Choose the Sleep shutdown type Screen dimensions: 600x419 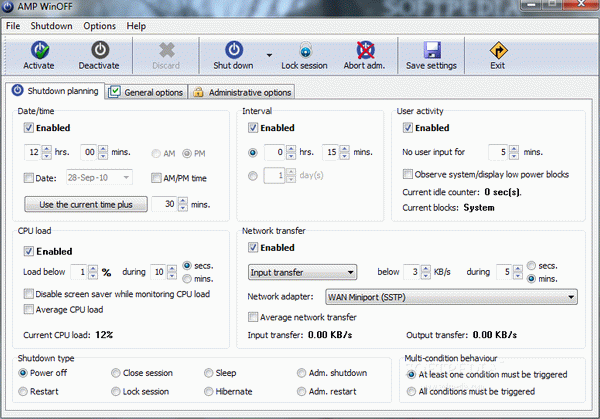(x=209, y=373)
